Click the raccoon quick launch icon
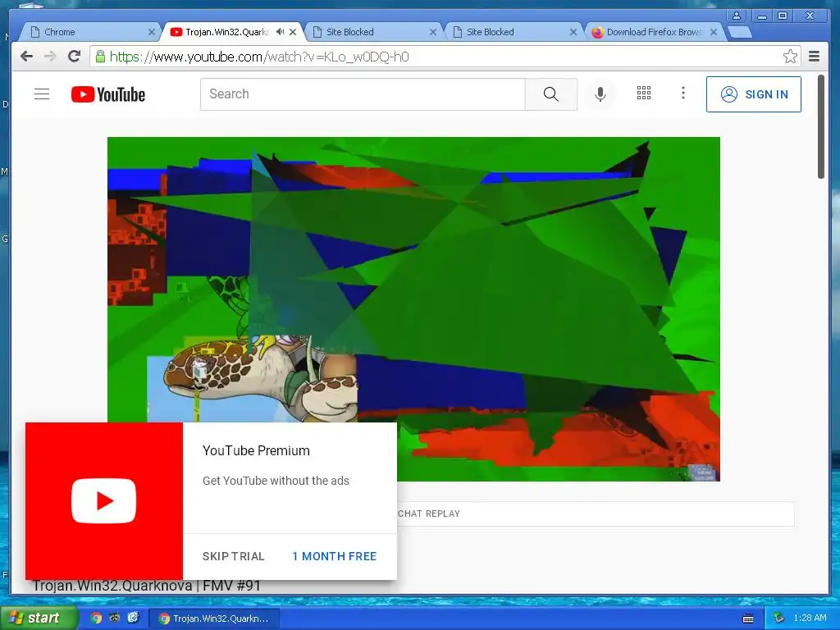The height and width of the screenshot is (630, 840). [x=115, y=619]
